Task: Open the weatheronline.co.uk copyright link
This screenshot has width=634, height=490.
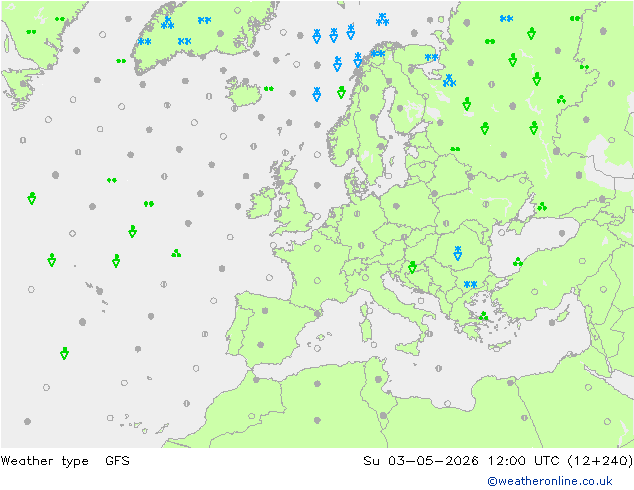Action: click(550, 481)
